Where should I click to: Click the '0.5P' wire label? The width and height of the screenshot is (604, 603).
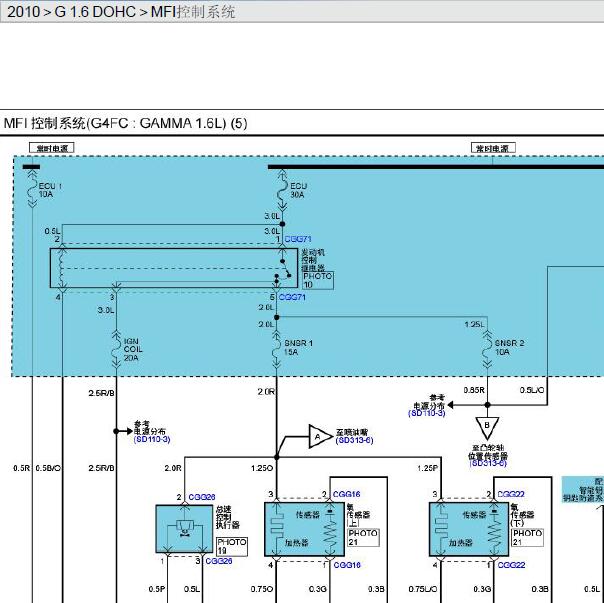157,589
